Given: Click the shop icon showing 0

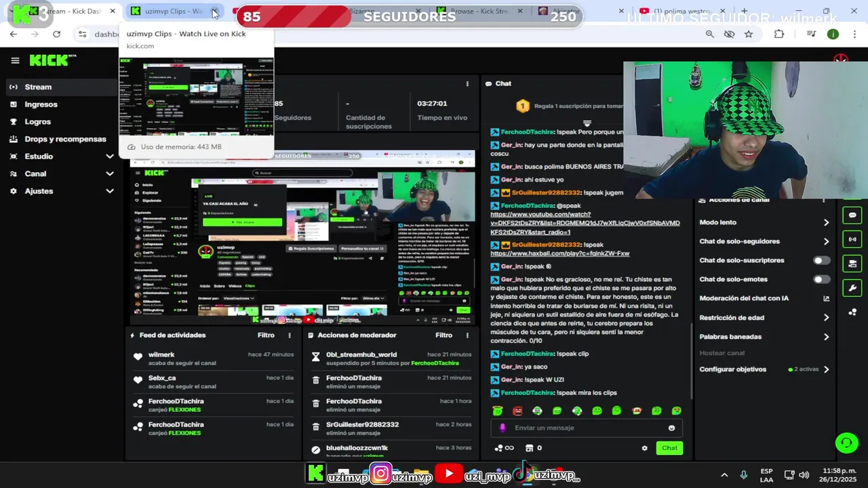Looking at the screenshot, I should pos(534,448).
